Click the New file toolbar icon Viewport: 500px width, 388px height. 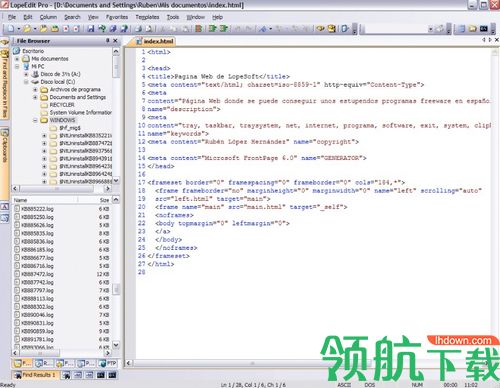(x=11, y=29)
